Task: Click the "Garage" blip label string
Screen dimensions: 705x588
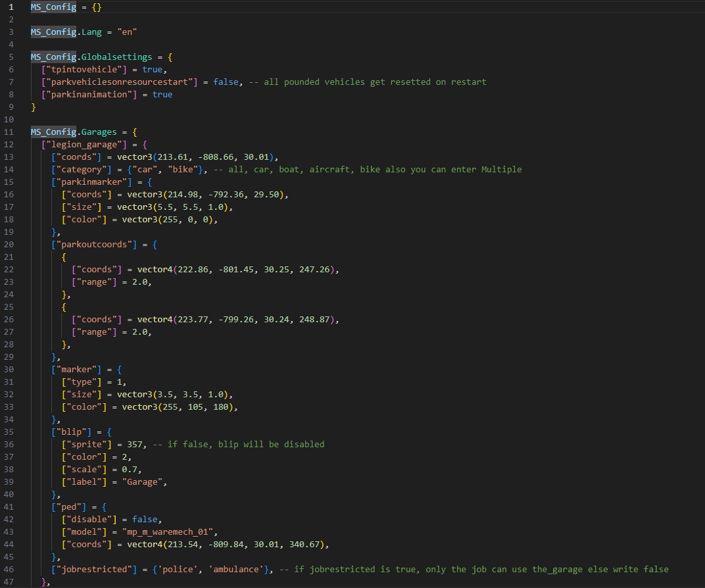Action: pos(142,482)
